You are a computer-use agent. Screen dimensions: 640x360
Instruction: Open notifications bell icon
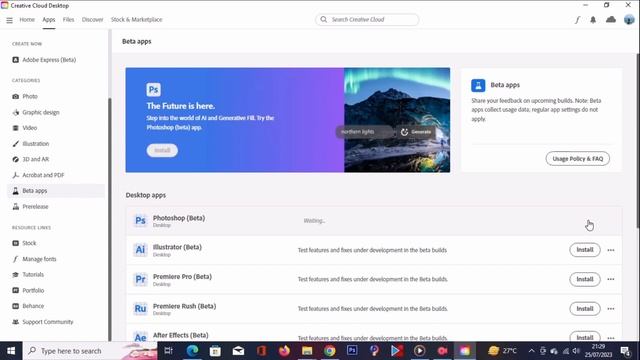[593, 20]
